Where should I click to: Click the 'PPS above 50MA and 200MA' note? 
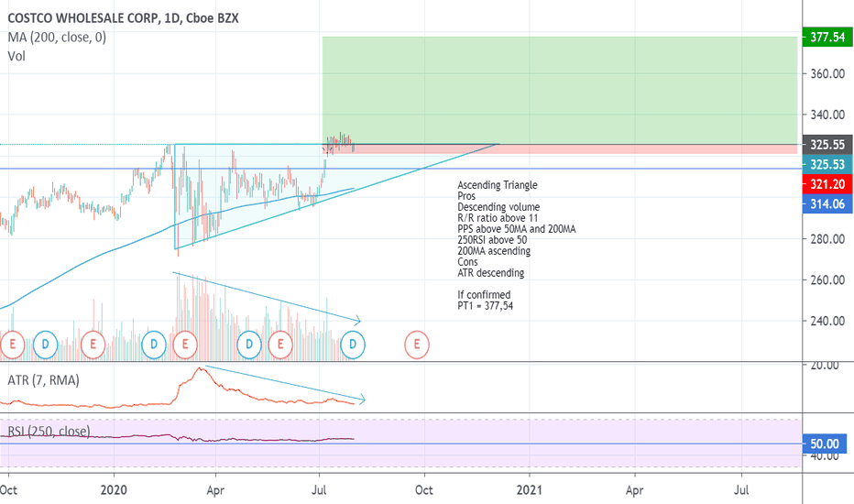click(516, 229)
